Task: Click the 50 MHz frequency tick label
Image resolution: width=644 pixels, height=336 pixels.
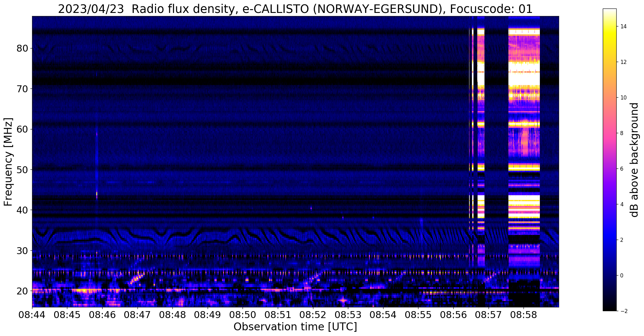Action: [23, 170]
